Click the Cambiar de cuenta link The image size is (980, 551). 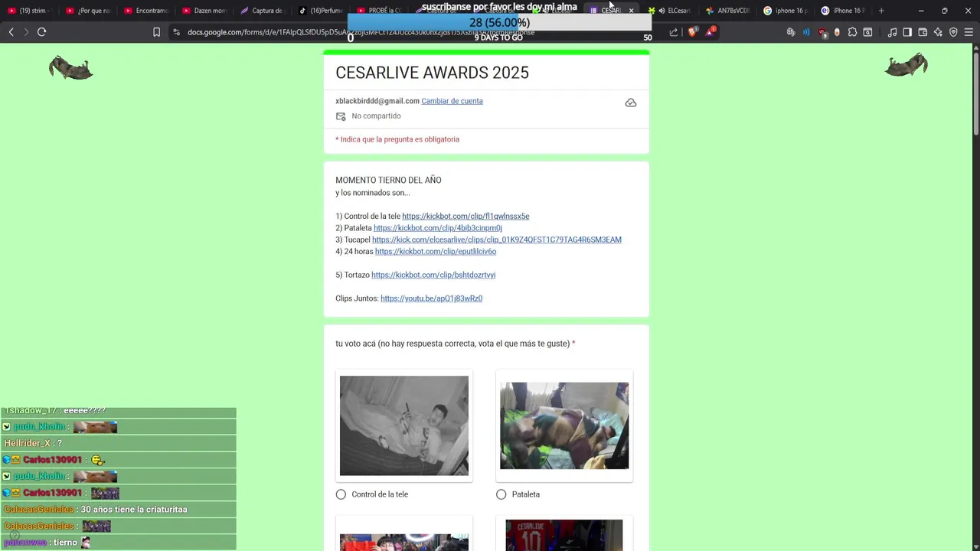(452, 101)
